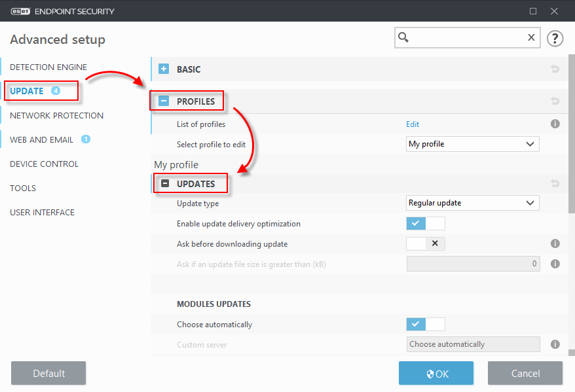This screenshot has height=392, width=575.
Task: Select Web and Email in sidebar
Action: (x=42, y=140)
